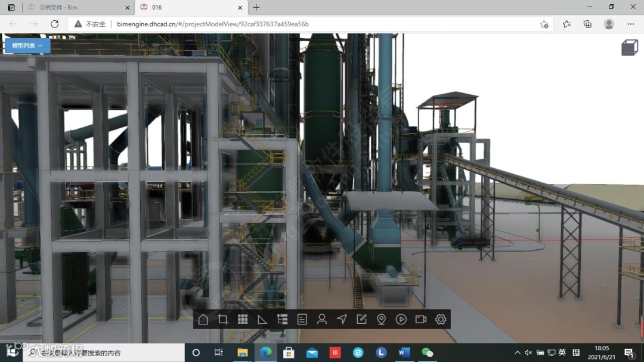Click the view cube in top-right corner

click(630, 48)
